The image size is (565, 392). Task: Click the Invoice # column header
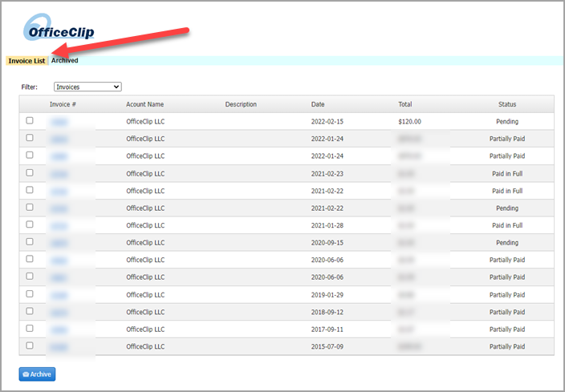[63, 104]
